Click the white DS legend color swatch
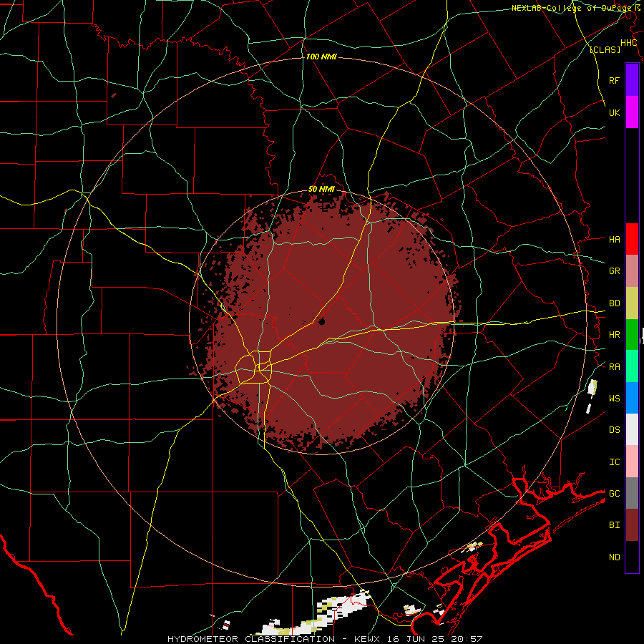Image resolution: width=644 pixels, height=644 pixels. 632,429
